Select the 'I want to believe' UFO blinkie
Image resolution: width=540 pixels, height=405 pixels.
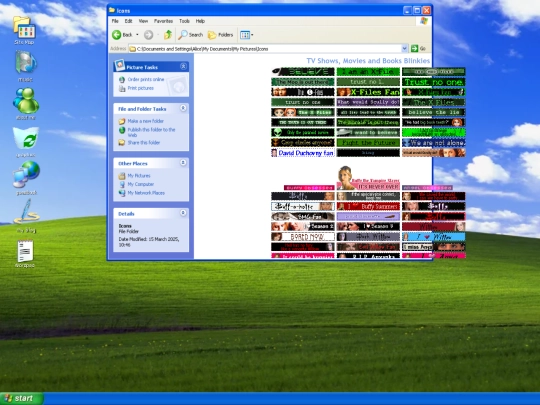point(368,132)
